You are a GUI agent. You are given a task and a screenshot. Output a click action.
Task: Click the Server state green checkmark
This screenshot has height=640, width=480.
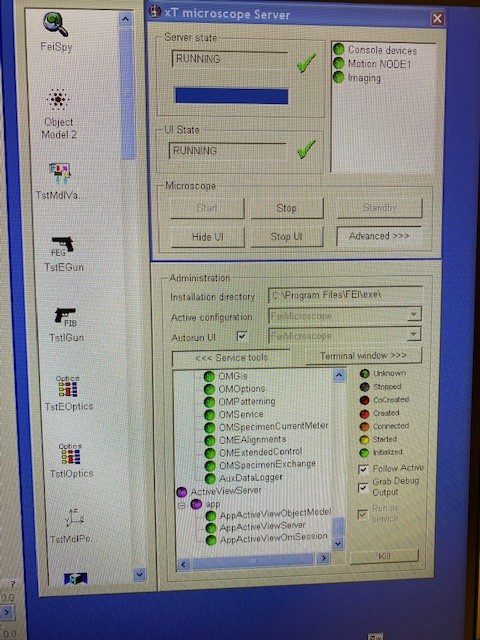[x=307, y=61]
